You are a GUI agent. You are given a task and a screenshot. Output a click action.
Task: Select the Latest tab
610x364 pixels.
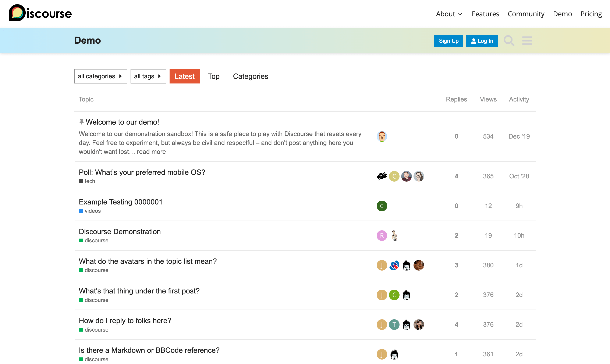pyautogui.click(x=184, y=76)
